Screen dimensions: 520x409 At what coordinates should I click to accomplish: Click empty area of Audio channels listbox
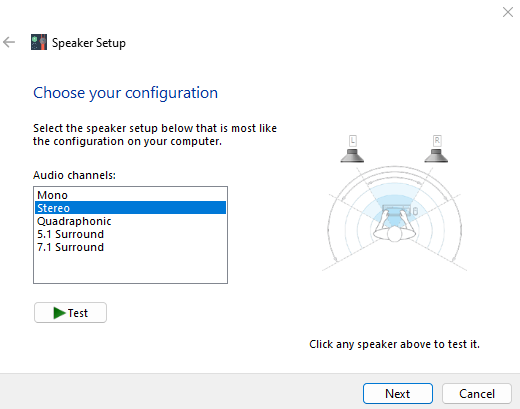tap(130, 268)
